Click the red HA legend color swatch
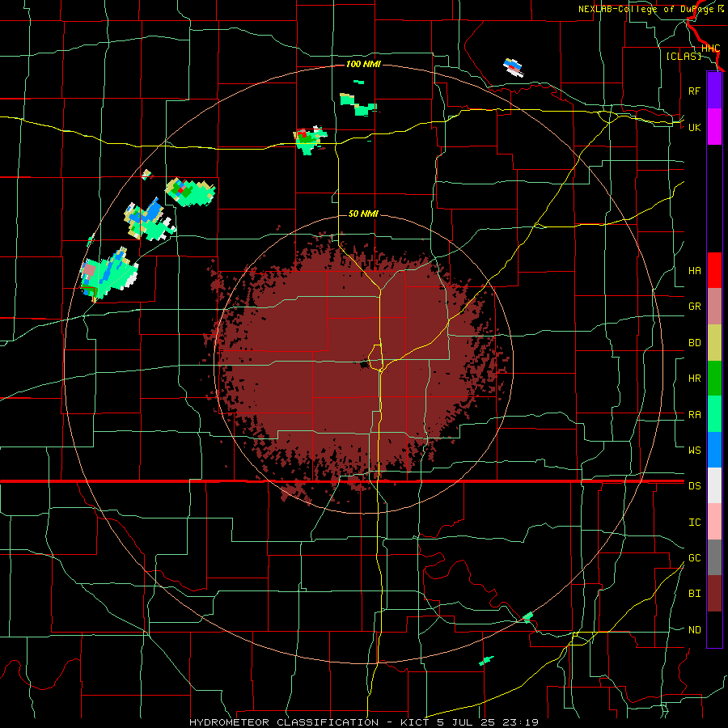 pyautogui.click(x=714, y=270)
